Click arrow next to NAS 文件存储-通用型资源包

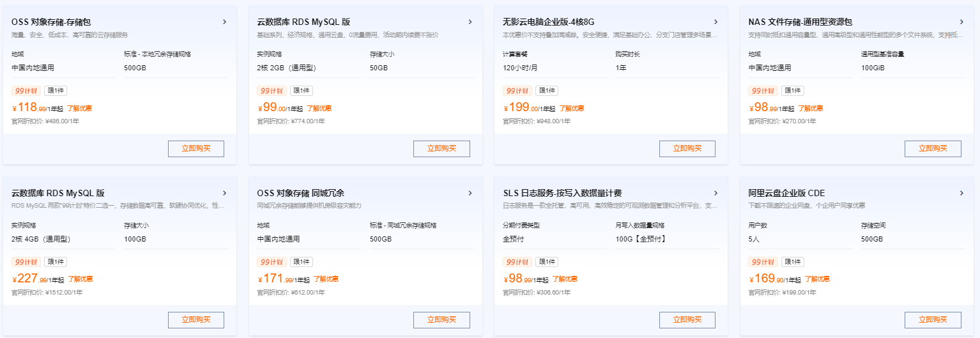pos(961,22)
